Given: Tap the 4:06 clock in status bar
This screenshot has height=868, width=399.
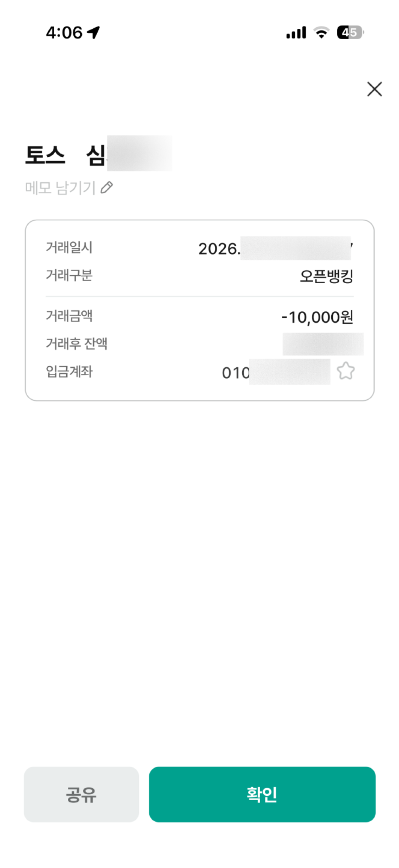Looking at the screenshot, I should pos(64,33).
